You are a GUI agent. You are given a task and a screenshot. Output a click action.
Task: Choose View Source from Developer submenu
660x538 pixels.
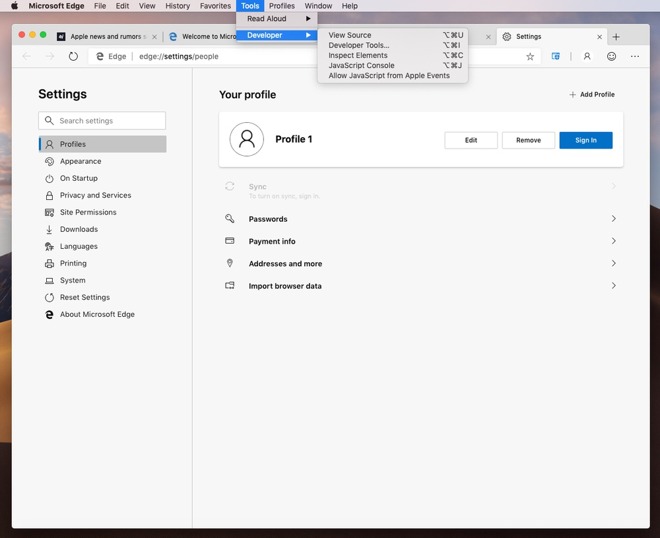click(x=392, y=35)
